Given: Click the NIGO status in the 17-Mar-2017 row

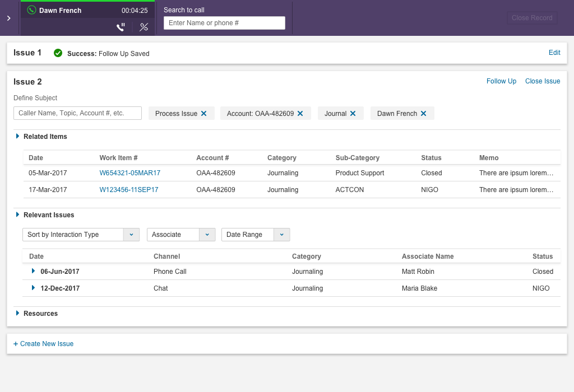Looking at the screenshot, I should point(429,190).
